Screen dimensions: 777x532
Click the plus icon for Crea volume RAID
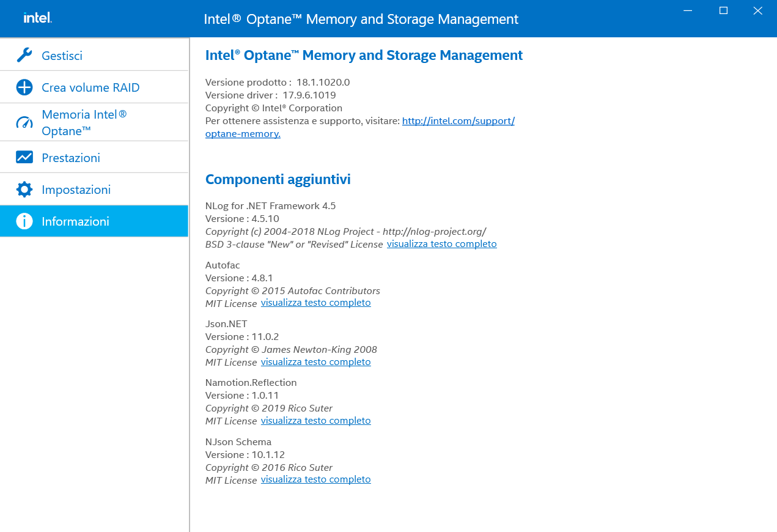(x=24, y=87)
